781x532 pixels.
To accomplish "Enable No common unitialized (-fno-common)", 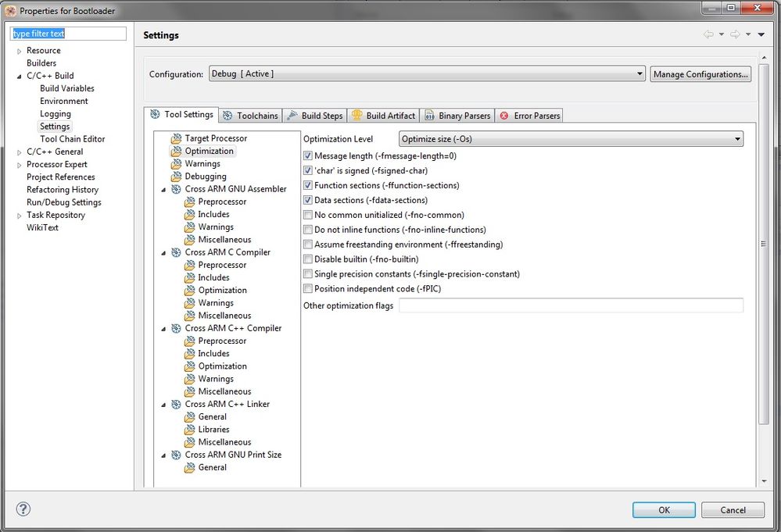I will [x=308, y=215].
